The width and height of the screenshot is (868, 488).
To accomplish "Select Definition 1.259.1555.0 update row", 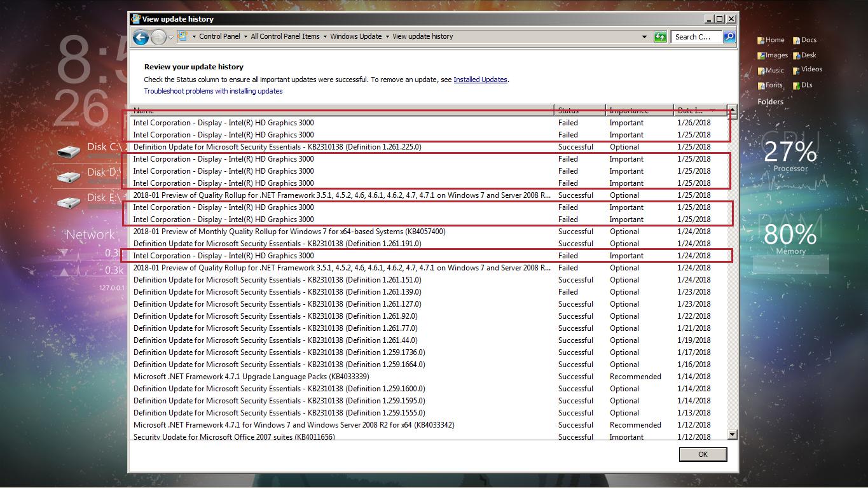I will pos(429,413).
